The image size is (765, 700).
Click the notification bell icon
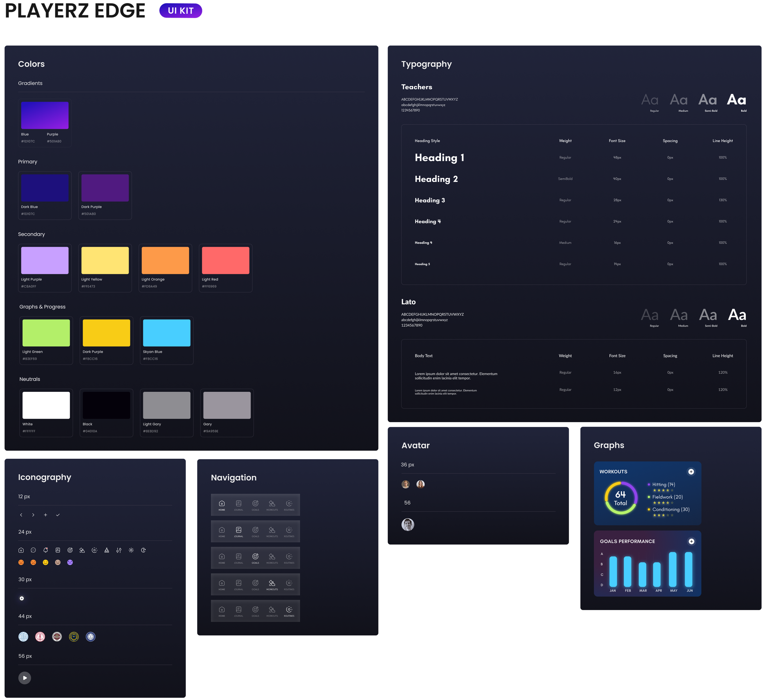coord(46,550)
